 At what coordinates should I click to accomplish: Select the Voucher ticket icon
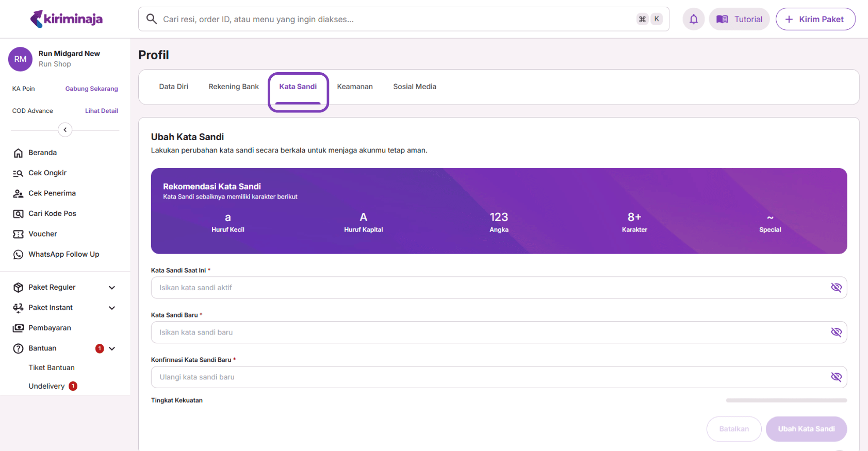(18, 234)
